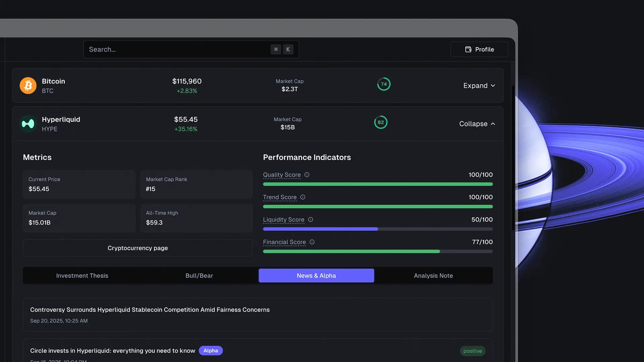Open the Analysis Note tab

pyautogui.click(x=433, y=276)
